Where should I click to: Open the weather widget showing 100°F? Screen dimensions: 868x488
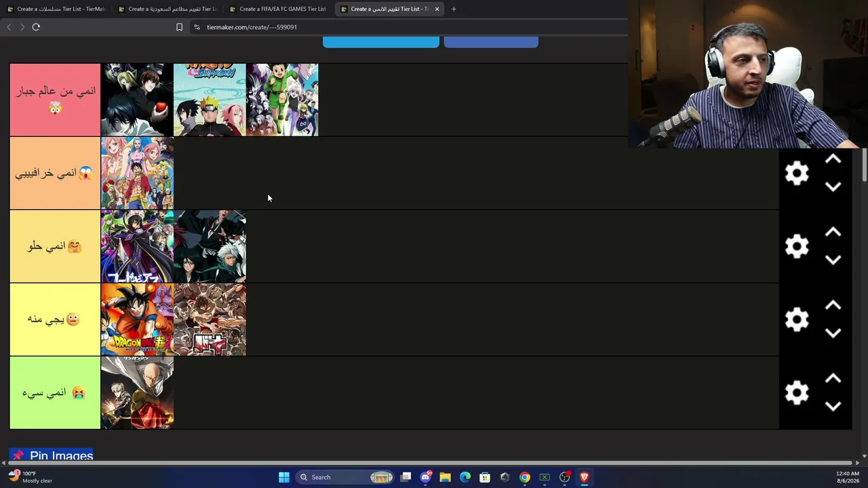pos(31,477)
